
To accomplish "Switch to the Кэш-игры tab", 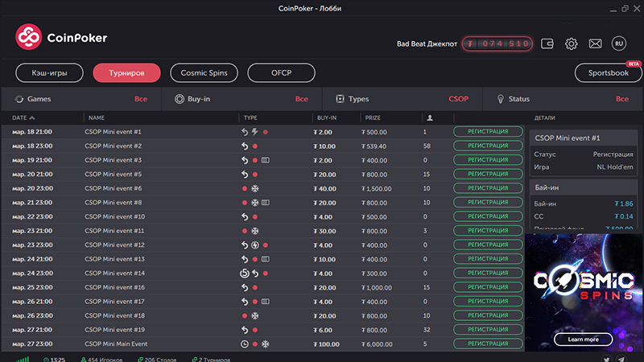I will pyautogui.click(x=50, y=72).
